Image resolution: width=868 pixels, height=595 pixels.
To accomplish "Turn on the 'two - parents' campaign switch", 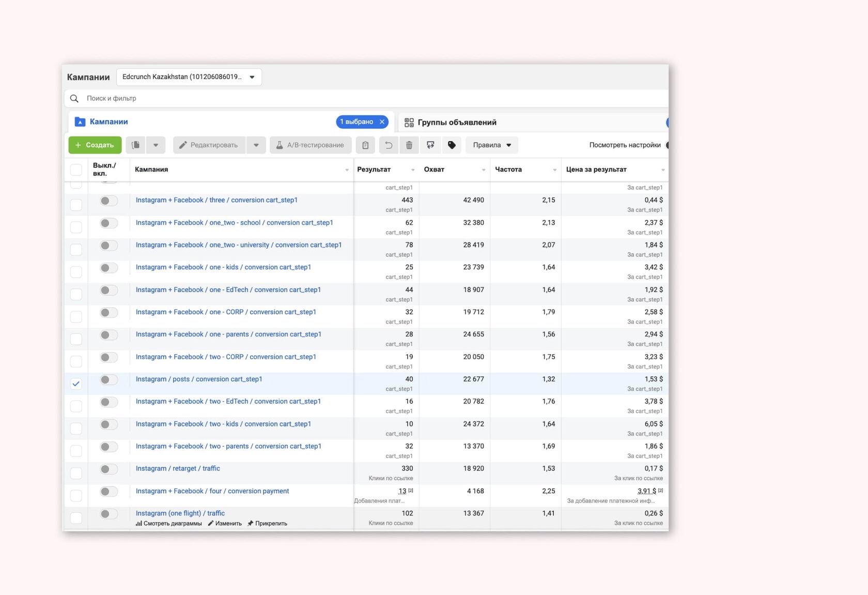I will pyautogui.click(x=109, y=447).
